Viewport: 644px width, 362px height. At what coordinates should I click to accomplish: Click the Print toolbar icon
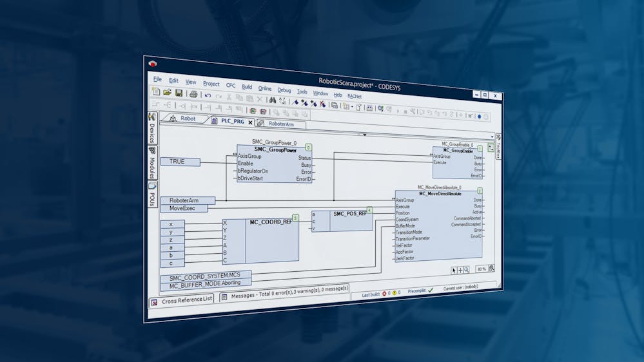pos(193,95)
